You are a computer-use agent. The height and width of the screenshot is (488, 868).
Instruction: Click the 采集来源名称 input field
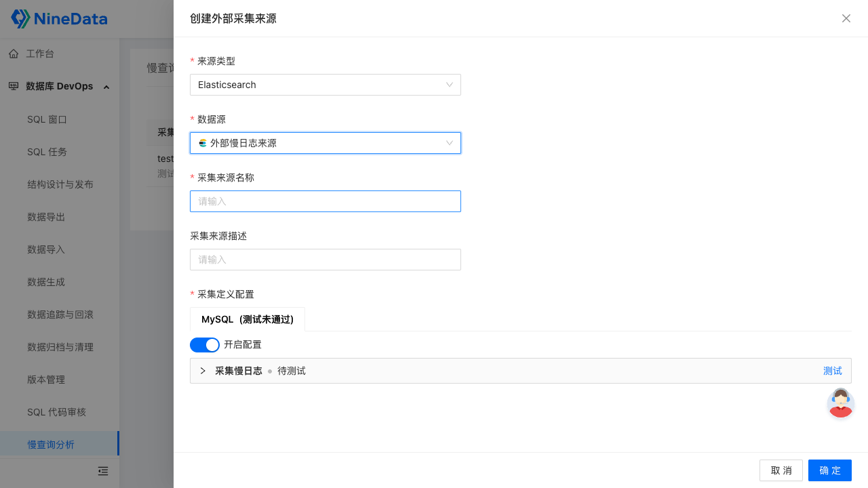pyautogui.click(x=325, y=201)
